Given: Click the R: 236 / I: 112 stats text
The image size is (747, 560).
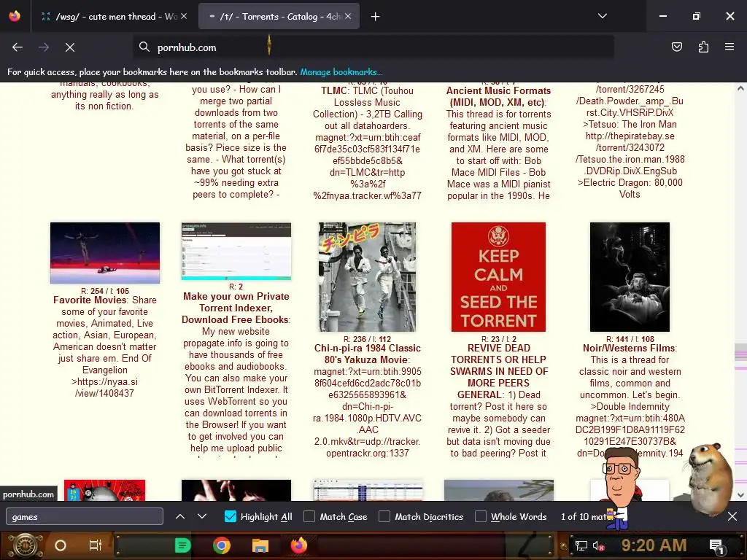Looking at the screenshot, I should pyautogui.click(x=368, y=339).
